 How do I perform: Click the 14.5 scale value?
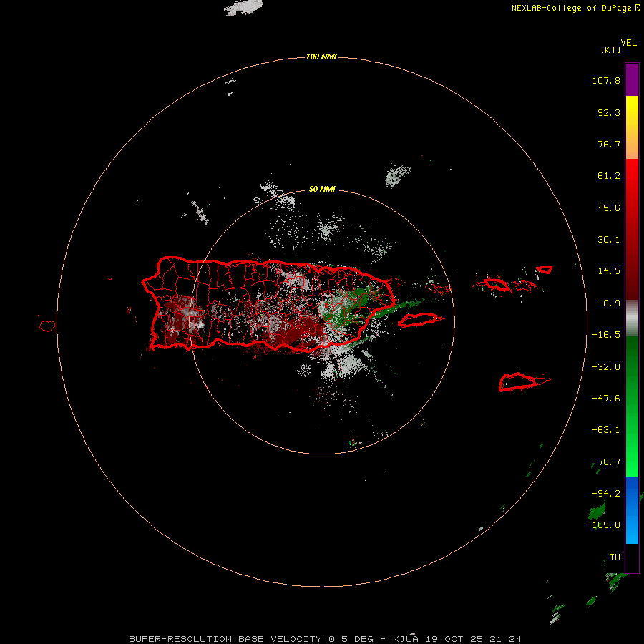tap(609, 271)
